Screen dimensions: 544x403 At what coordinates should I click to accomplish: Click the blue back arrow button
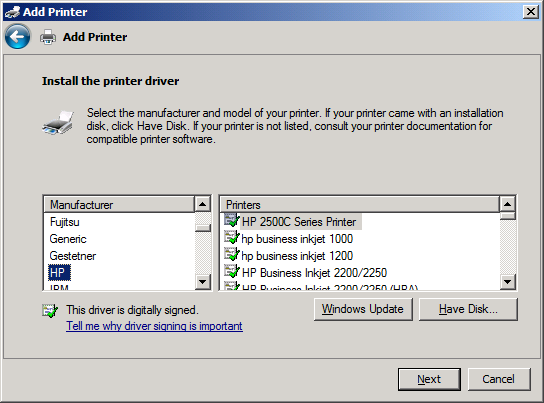[17, 36]
